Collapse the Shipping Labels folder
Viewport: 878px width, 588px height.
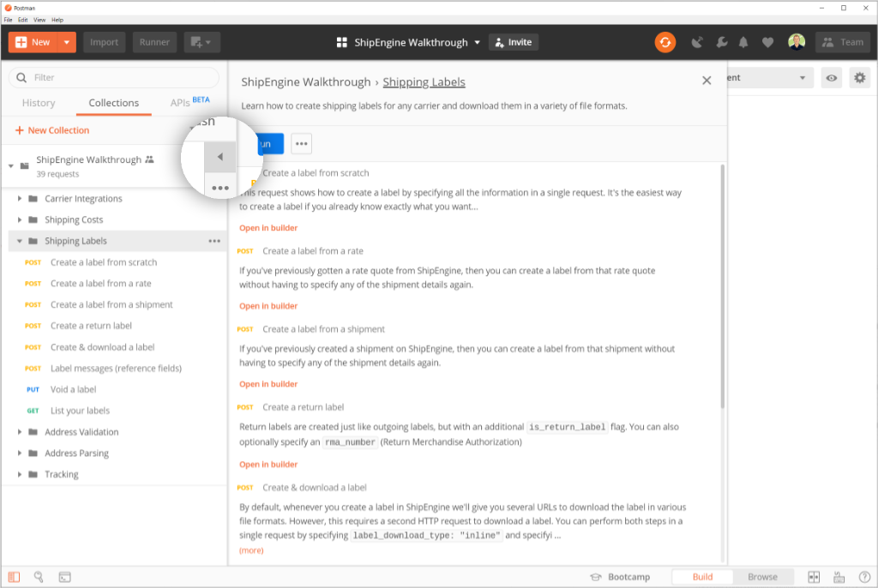coord(20,241)
